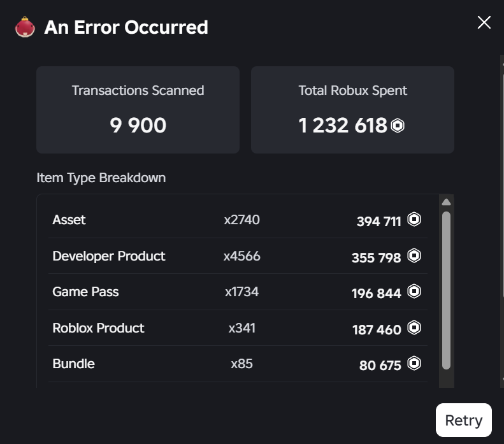Select the Bundle row

point(238,364)
